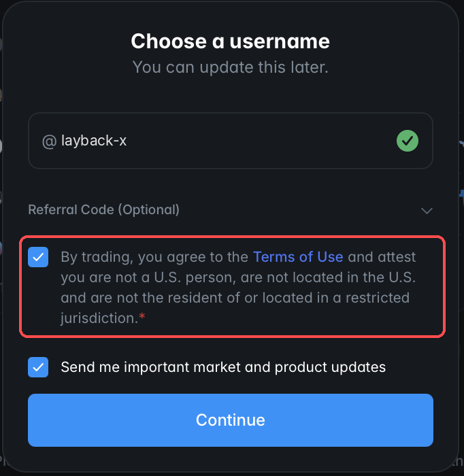Expand the Referral Code chevron arrow

point(427,210)
